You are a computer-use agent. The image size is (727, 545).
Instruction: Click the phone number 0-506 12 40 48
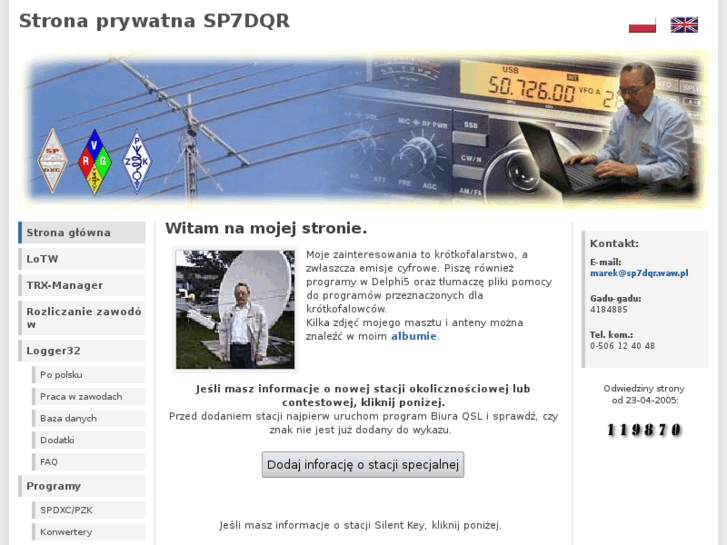[622, 346]
